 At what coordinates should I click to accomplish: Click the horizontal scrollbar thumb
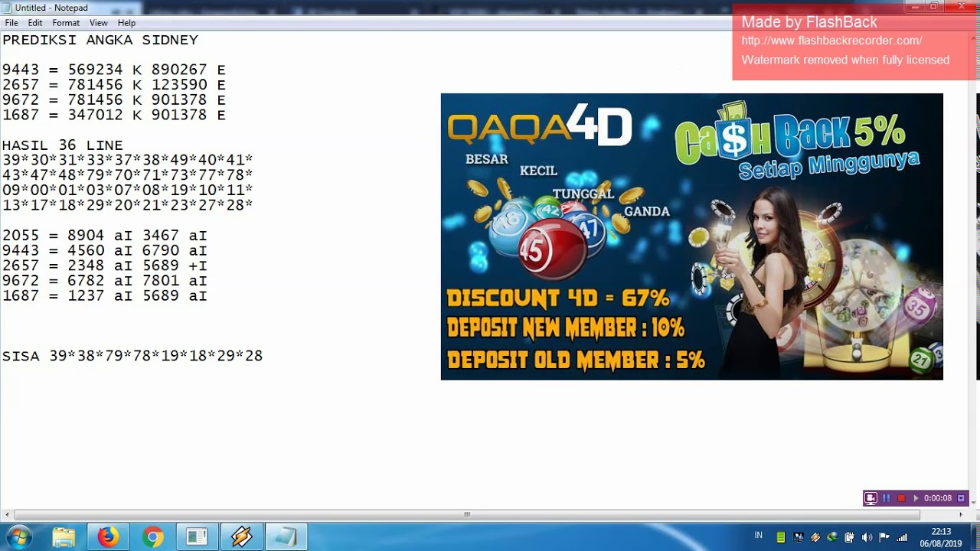[467, 514]
